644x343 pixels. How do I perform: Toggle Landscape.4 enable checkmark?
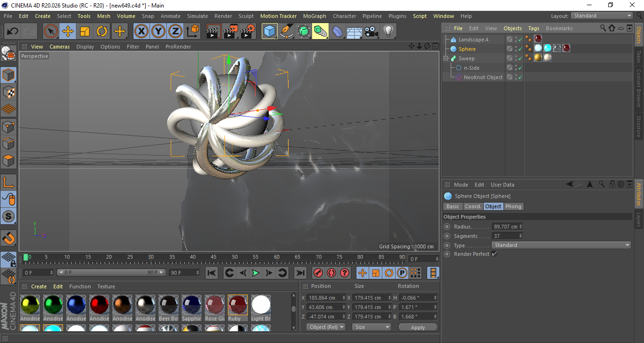520,40
